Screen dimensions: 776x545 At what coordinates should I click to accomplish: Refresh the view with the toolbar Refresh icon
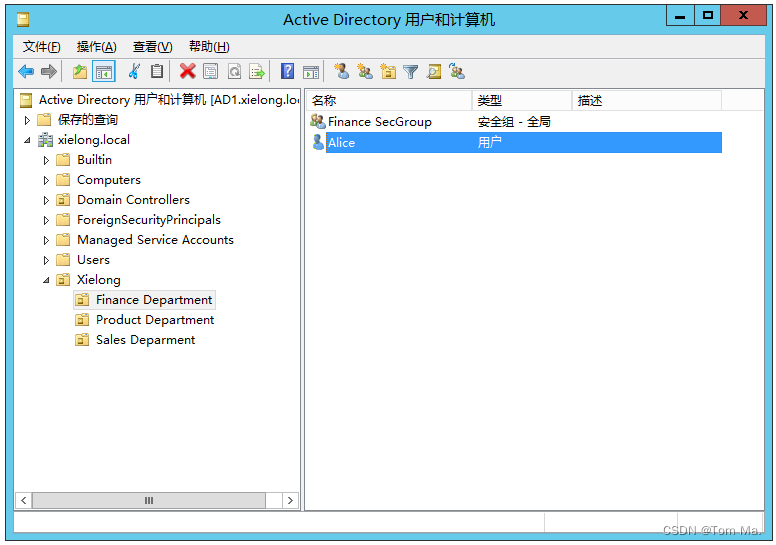click(235, 71)
